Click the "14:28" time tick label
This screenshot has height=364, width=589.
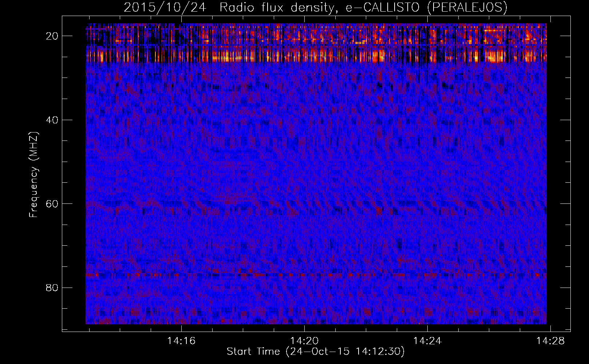(x=550, y=341)
